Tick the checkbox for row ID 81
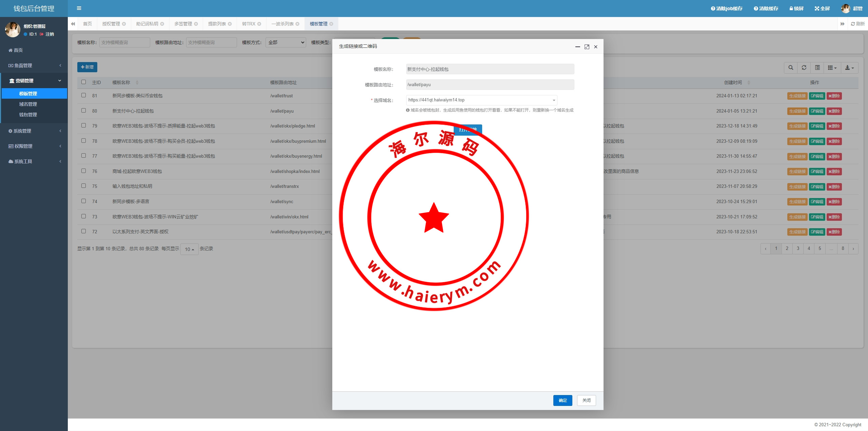This screenshot has width=868, height=431. pos(84,95)
